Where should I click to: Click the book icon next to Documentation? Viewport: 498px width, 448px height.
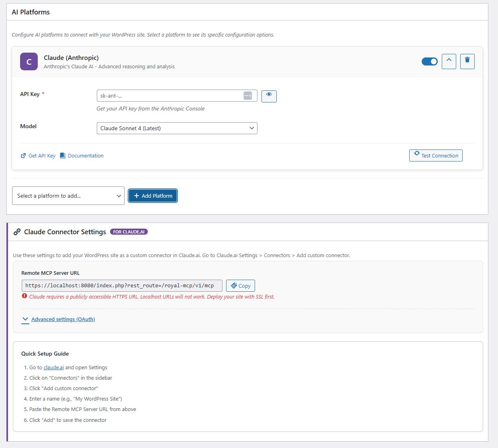62,155
